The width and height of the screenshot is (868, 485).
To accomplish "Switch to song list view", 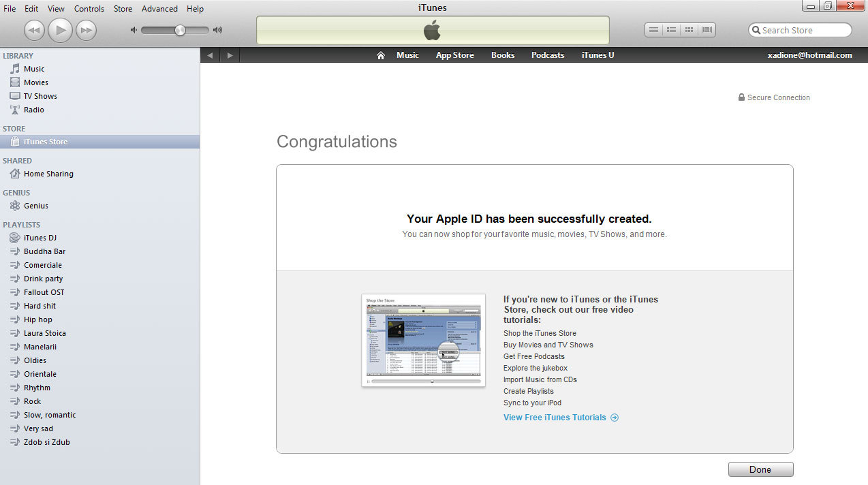I will [x=653, y=30].
